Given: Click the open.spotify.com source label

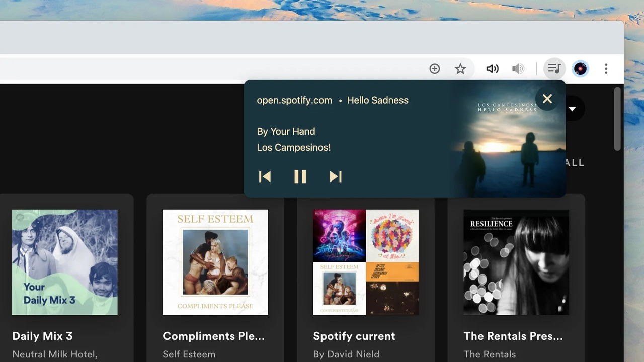Looking at the screenshot, I should point(294,100).
